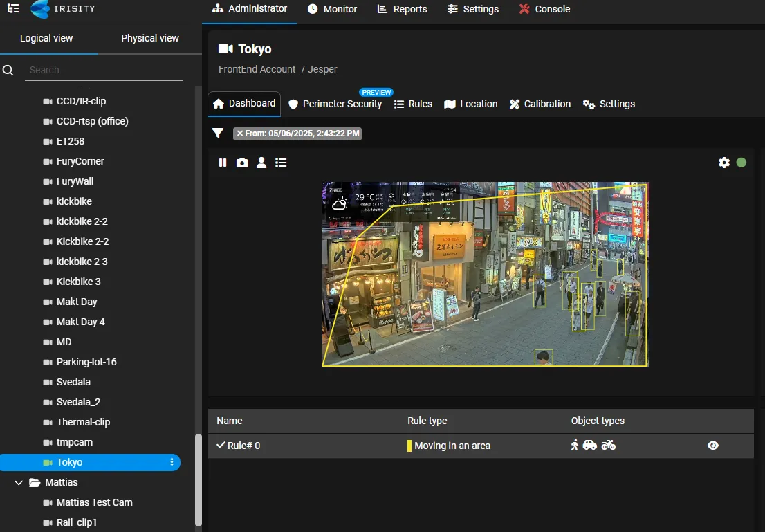Open the Console menu
765x532 pixels.
tap(544, 9)
